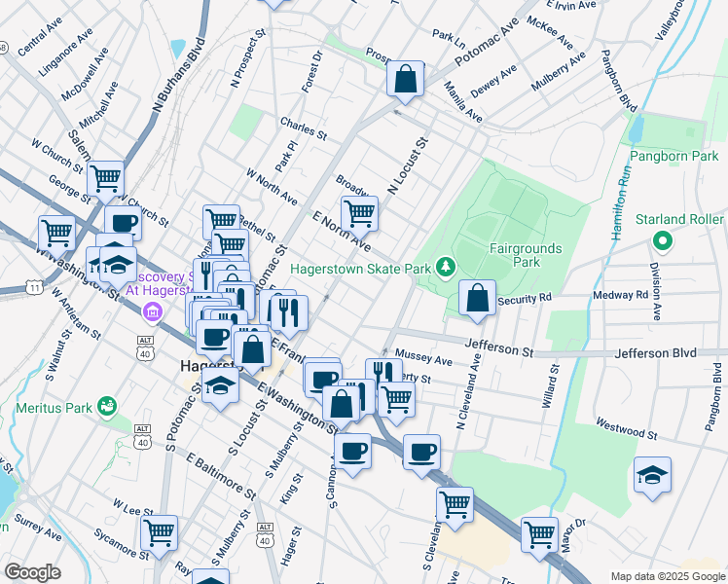Click the Medway Rd street label
The width and height of the screenshot is (728, 584).
(x=621, y=295)
